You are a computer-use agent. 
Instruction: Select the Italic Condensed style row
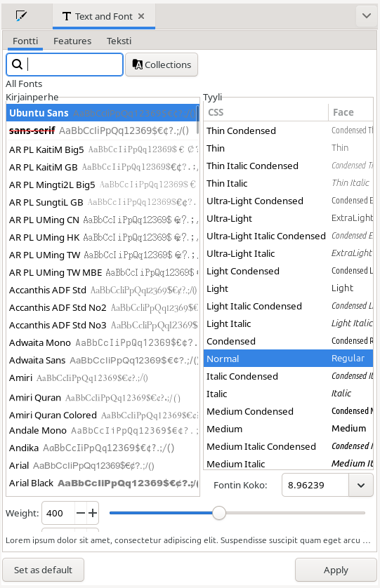click(289, 376)
